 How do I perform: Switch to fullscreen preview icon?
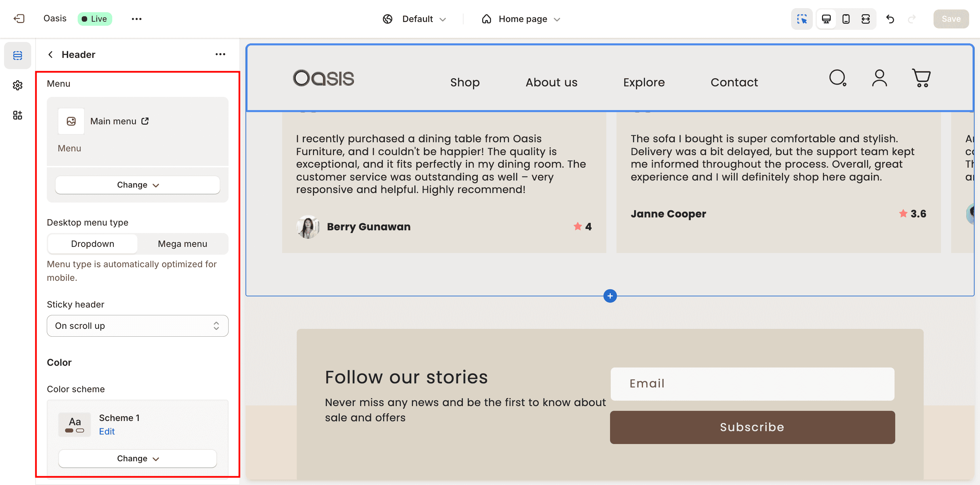865,19
